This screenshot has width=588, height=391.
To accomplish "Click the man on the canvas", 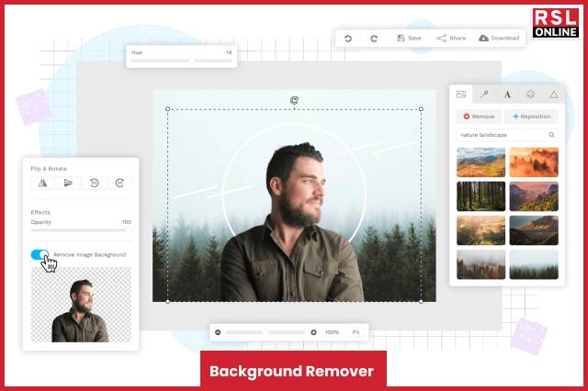I will point(292,225).
